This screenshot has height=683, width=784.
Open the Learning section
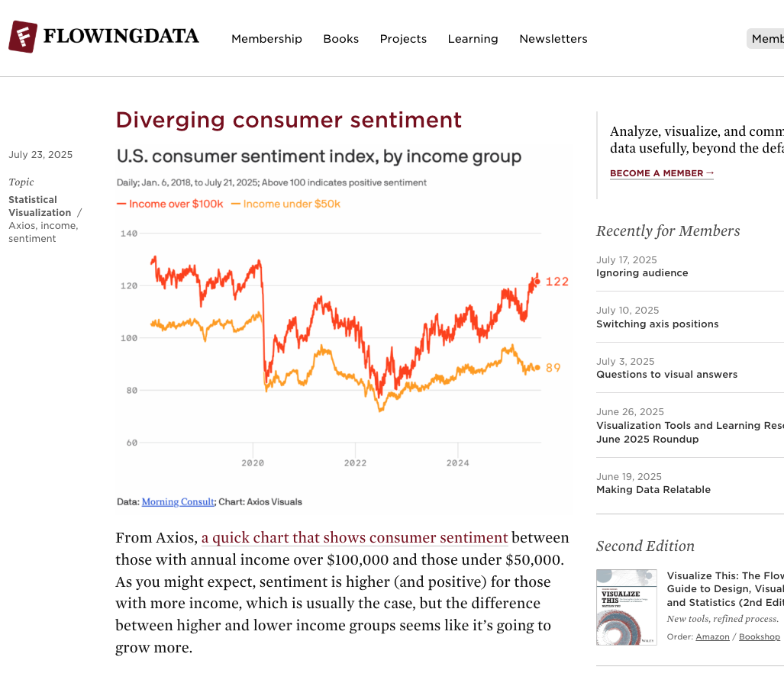(x=473, y=39)
